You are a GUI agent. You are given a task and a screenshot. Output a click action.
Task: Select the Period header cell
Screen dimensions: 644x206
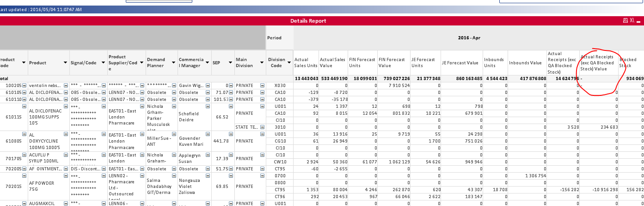click(x=280, y=38)
